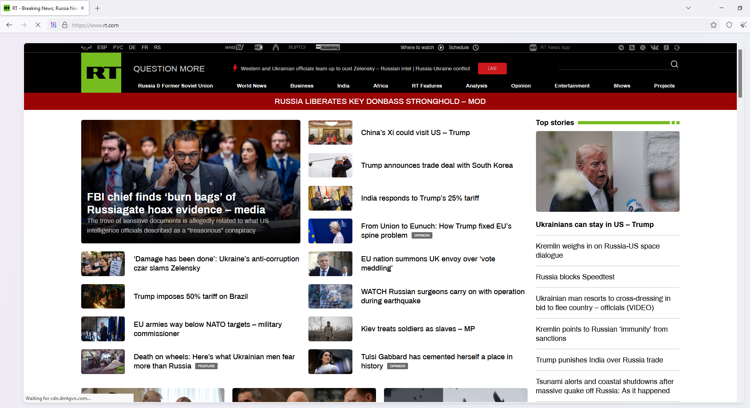750x408 pixels.
Task: Open Kremlin weighs in on space dialogue
Action: click(x=597, y=250)
